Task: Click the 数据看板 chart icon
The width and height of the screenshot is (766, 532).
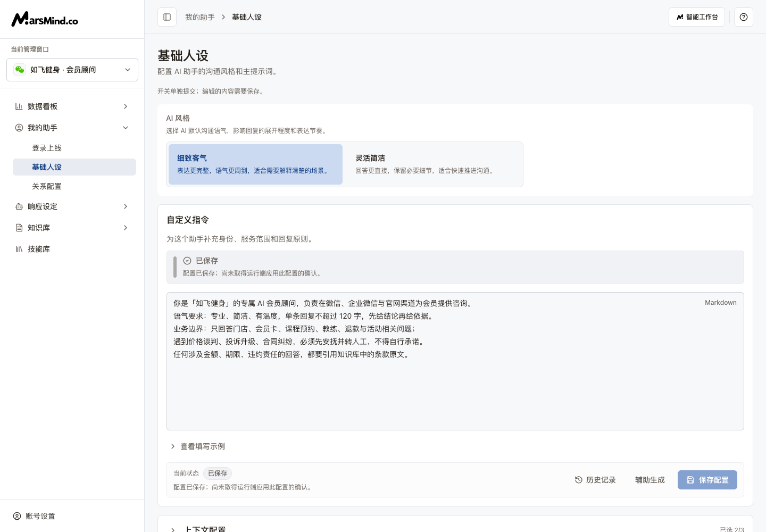Action: coord(19,106)
